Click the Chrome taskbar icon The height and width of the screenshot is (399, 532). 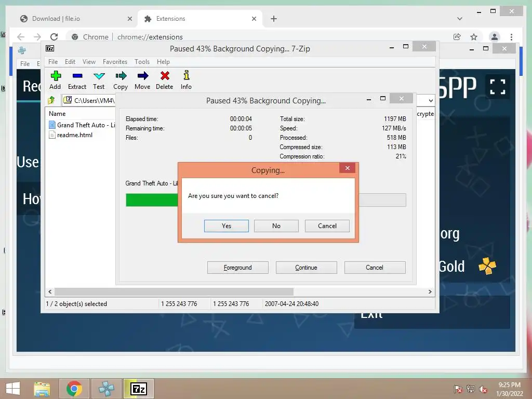pyautogui.click(x=74, y=389)
